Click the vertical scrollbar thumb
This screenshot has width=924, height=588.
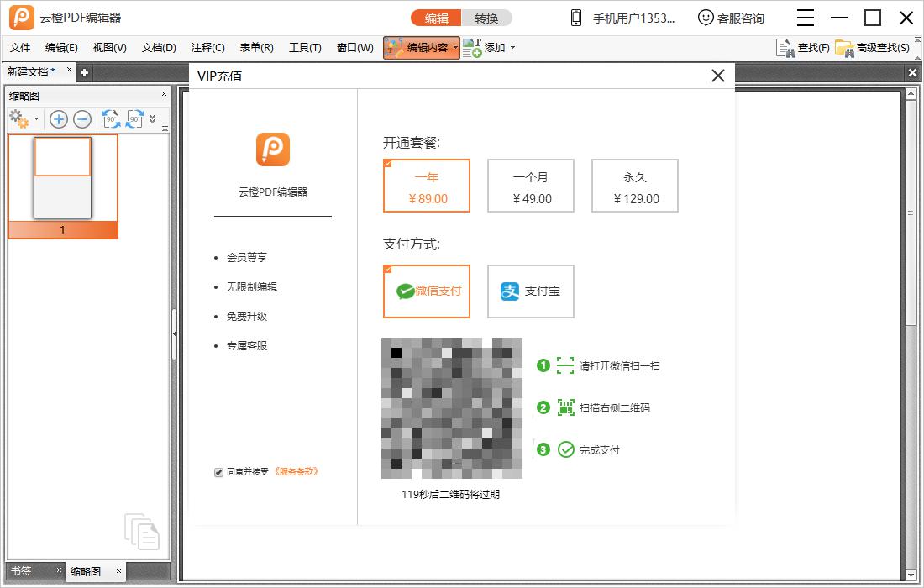(911, 213)
